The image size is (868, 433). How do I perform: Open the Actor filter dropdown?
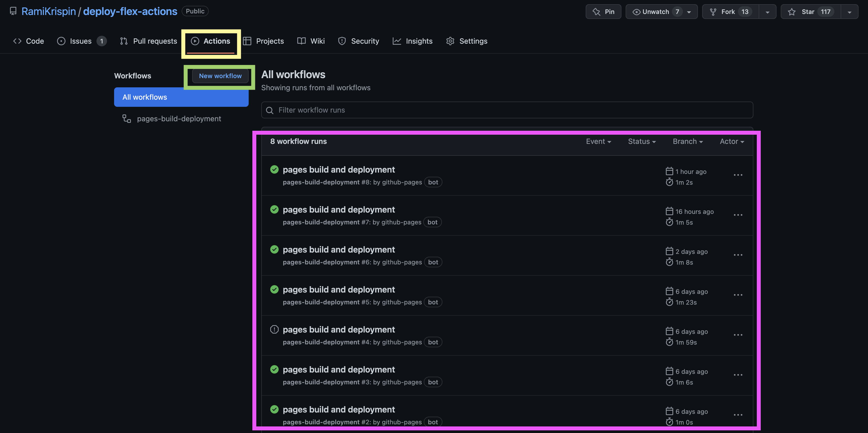click(x=732, y=142)
